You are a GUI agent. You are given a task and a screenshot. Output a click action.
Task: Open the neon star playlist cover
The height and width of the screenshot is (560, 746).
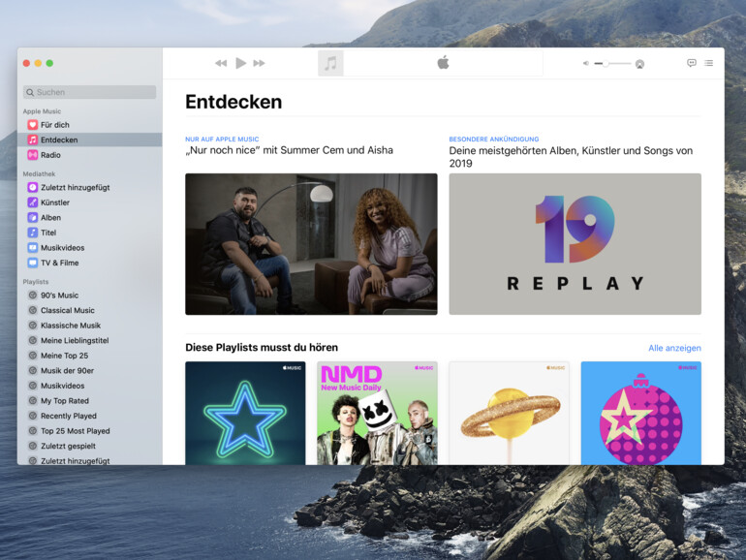click(x=245, y=413)
